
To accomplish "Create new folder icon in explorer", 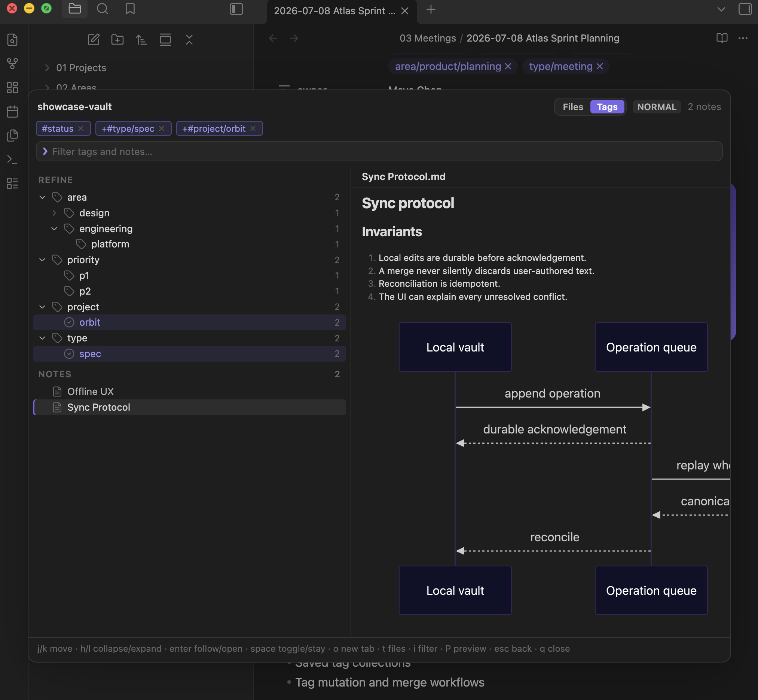I will pos(117,39).
